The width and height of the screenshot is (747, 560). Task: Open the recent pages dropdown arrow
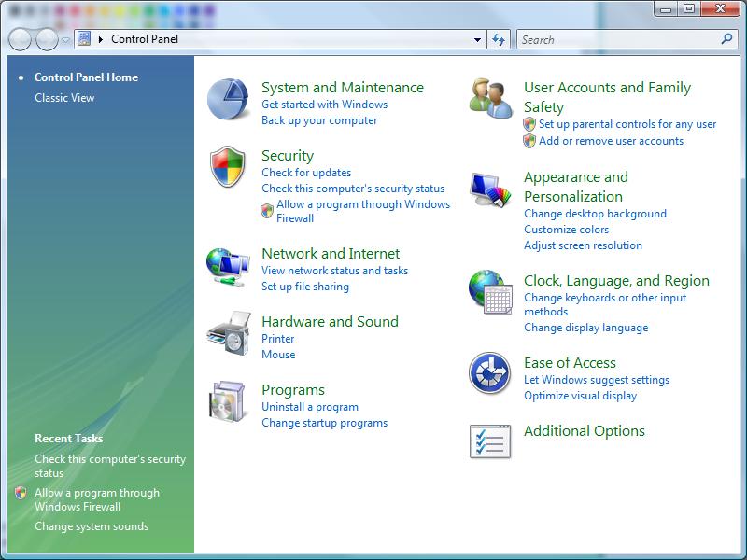click(x=65, y=40)
